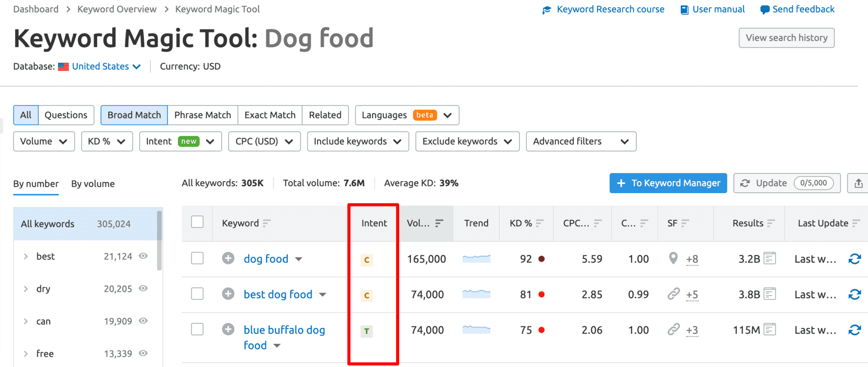Screen dimensions: 868x367
Task: Click the keyword groups panel scrollbar
Action: (x=160, y=240)
